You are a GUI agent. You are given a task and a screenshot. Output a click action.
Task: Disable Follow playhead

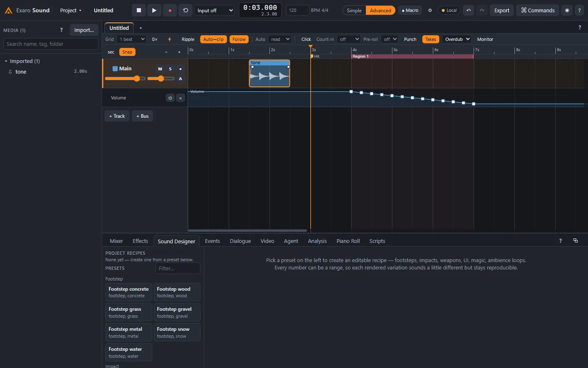(239, 39)
